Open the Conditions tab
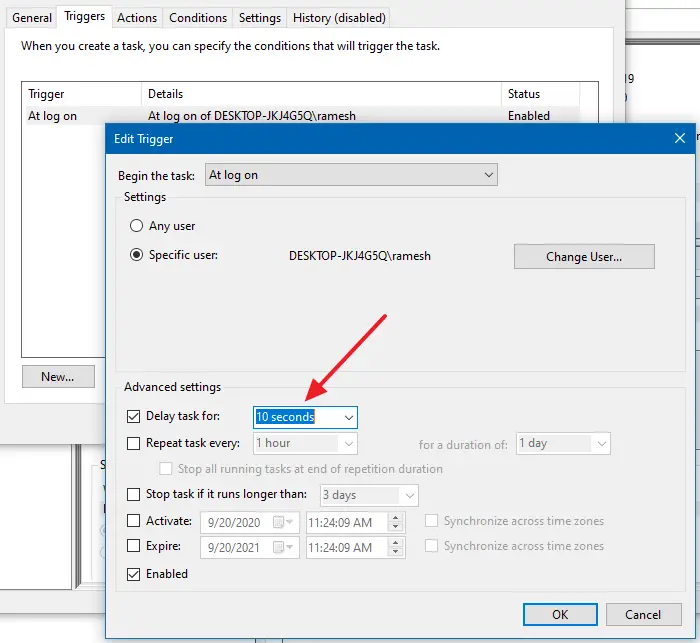The height and width of the screenshot is (643, 700). (x=198, y=18)
